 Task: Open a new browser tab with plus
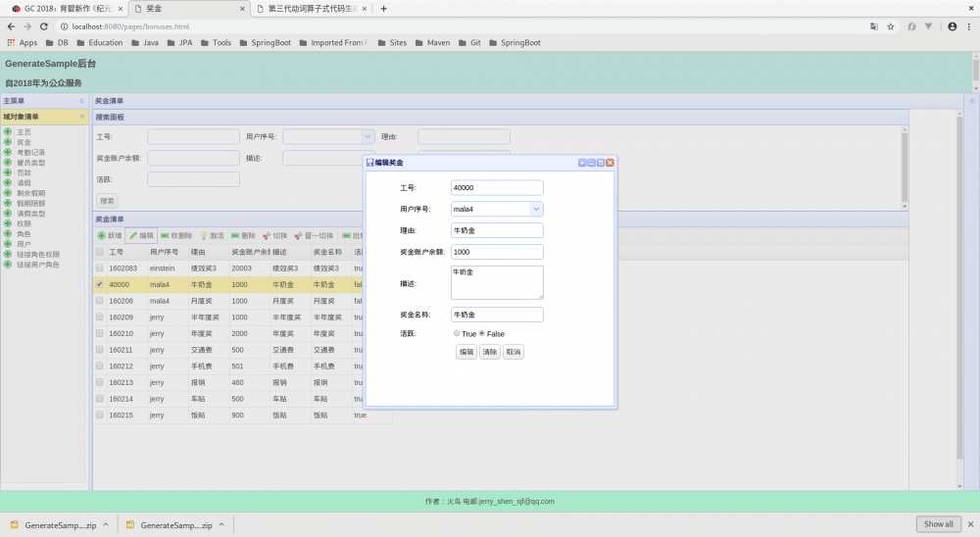pyautogui.click(x=384, y=9)
